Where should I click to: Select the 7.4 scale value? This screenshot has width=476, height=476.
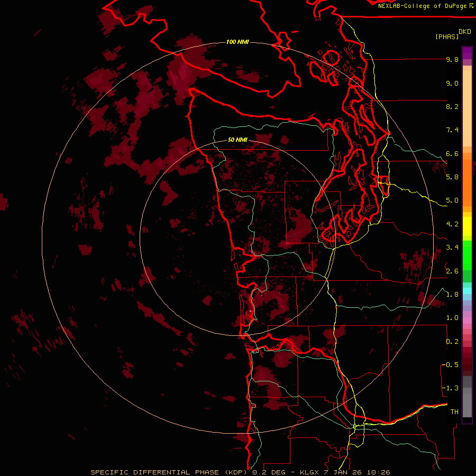(452, 130)
